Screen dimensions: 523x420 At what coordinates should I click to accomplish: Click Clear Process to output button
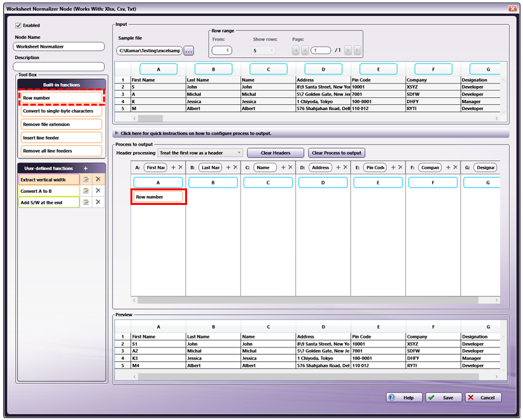click(x=337, y=153)
